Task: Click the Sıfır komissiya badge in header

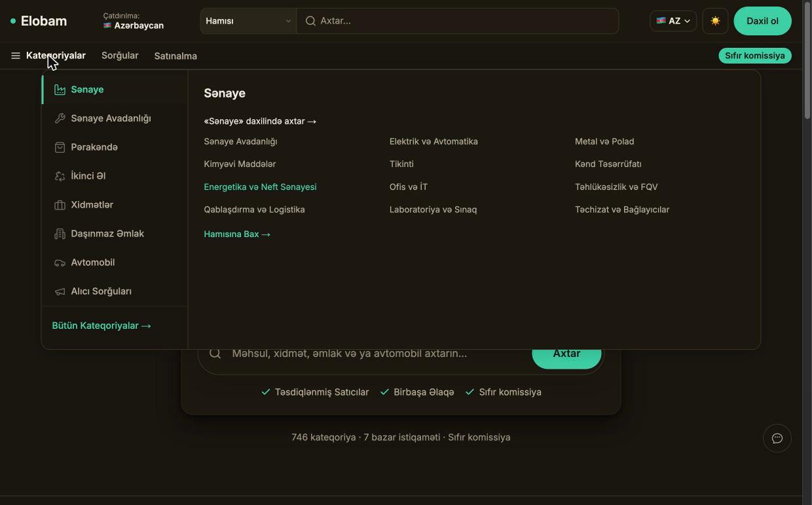Action: (755, 56)
